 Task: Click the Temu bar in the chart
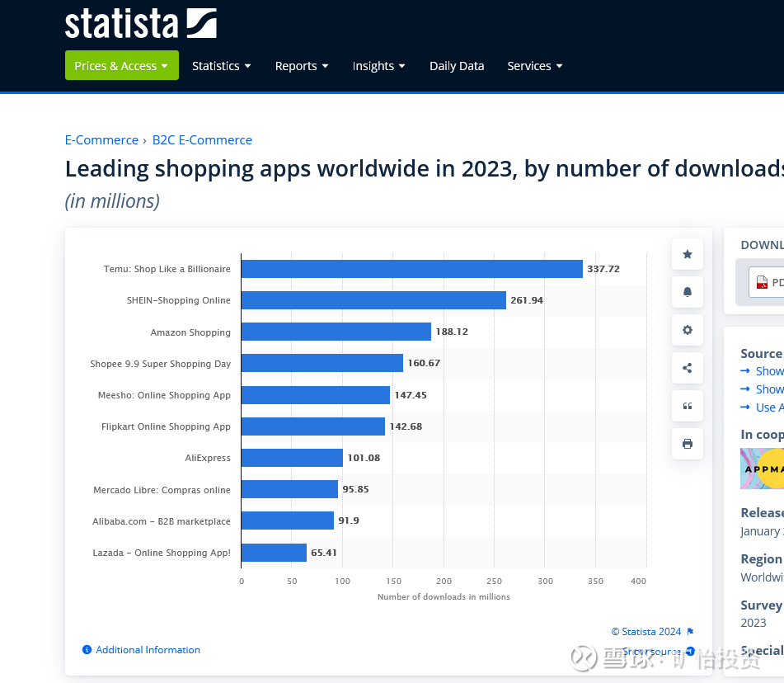pyautogui.click(x=412, y=269)
